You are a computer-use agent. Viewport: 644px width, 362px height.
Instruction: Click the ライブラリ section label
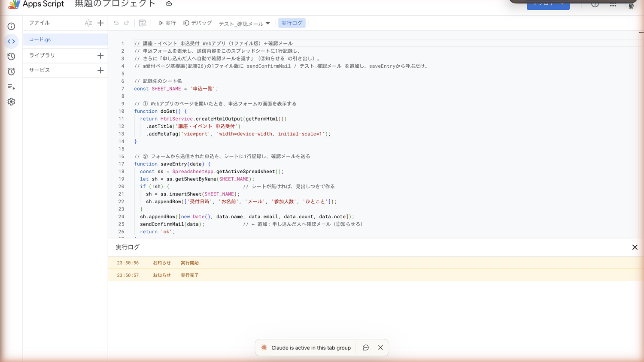coord(42,55)
